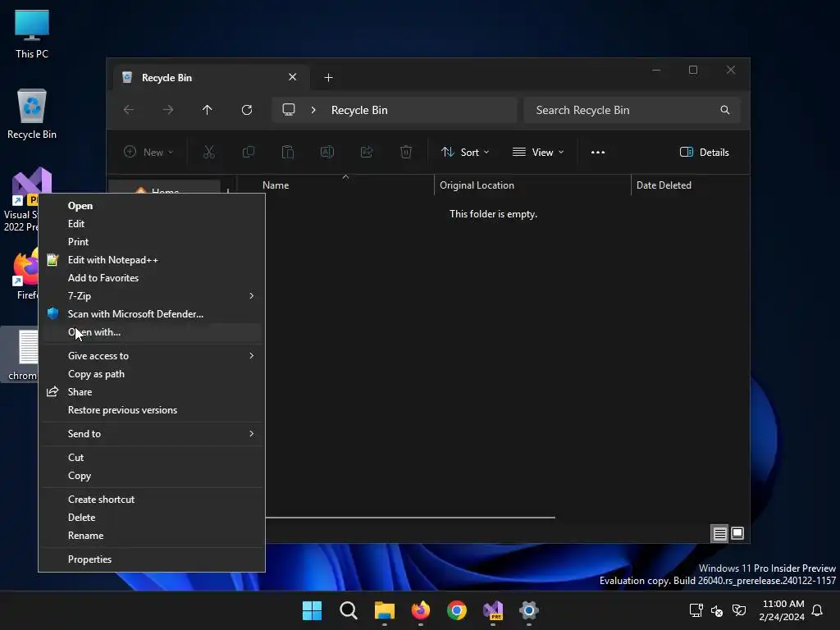The height and width of the screenshot is (630, 840).
Task: Click the notification bell in system tray
Action: point(817,610)
